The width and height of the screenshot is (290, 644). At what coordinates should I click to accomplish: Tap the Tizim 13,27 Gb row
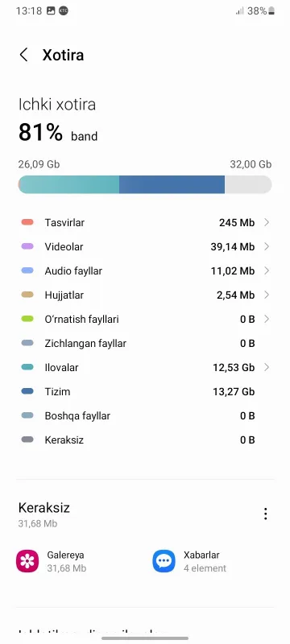145,391
